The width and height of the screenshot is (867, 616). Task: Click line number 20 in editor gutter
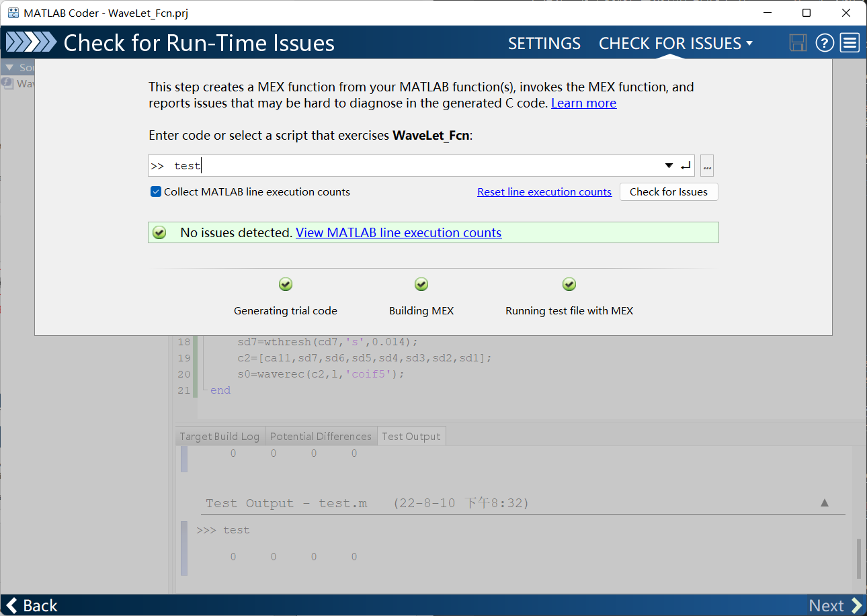pyautogui.click(x=184, y=374)
